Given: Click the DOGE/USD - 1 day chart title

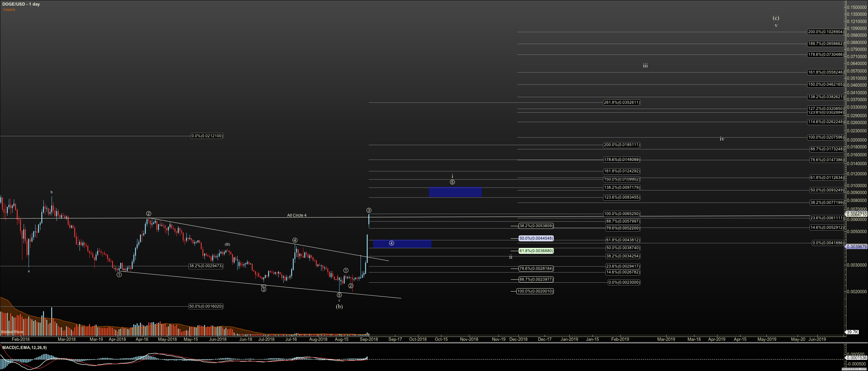Looking at the screenshot, I should 22,4.
